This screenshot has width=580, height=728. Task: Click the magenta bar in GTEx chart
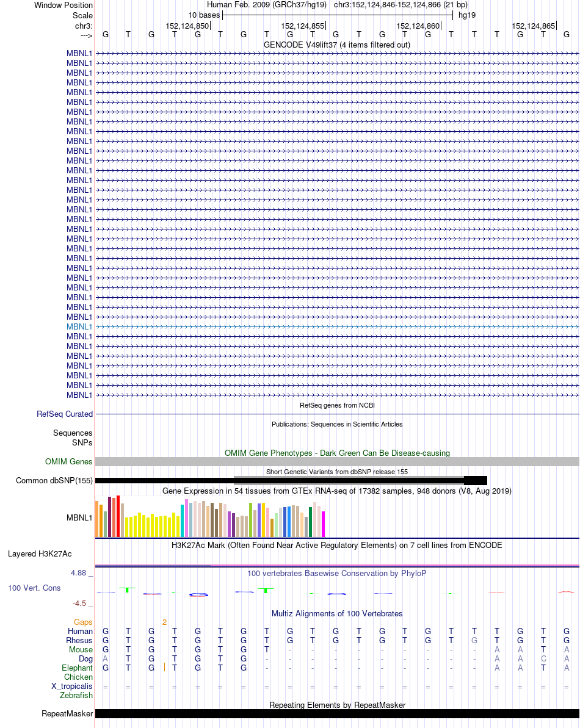[x=323, y=524]
